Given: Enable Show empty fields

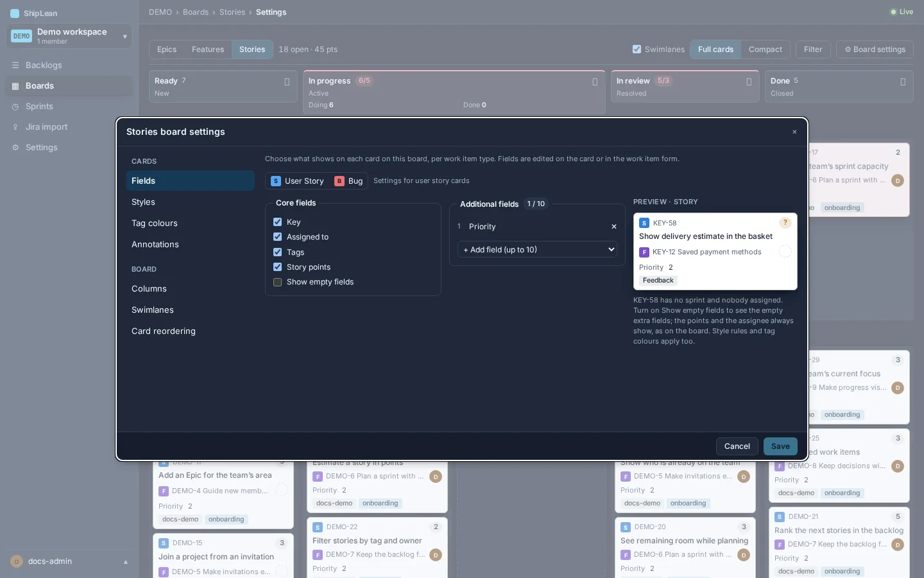Looking at the screenshot, I should point(278,282).
